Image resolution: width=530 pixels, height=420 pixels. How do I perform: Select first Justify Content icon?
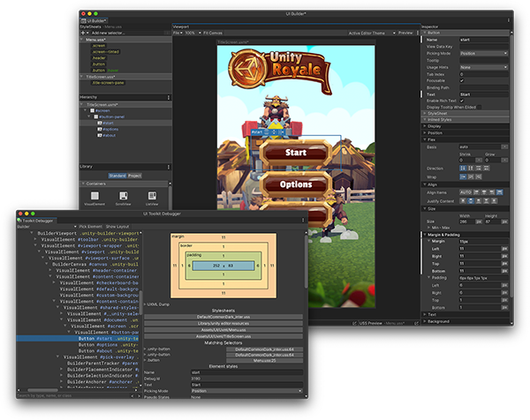[x=463, y=200]
